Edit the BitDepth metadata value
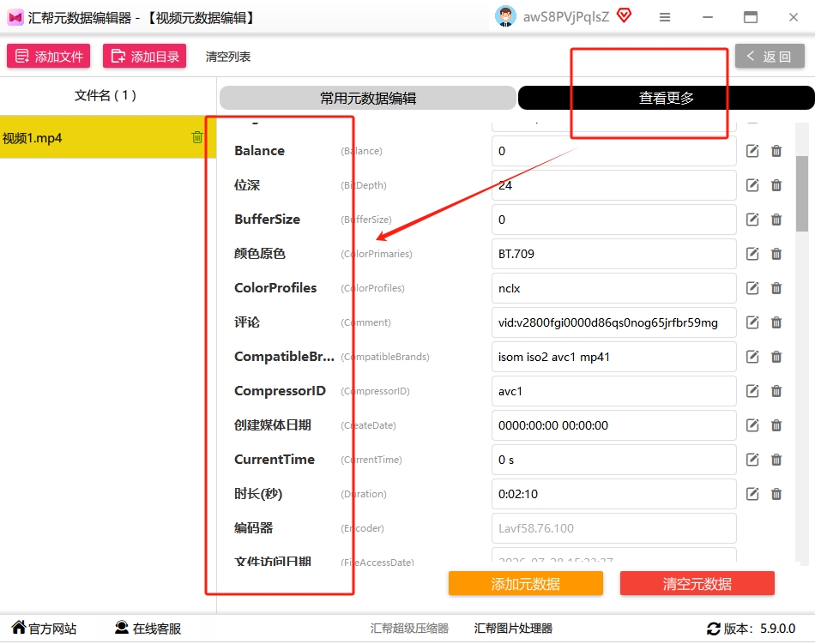This screenshot has height=644, width=815. coord(752,185)
